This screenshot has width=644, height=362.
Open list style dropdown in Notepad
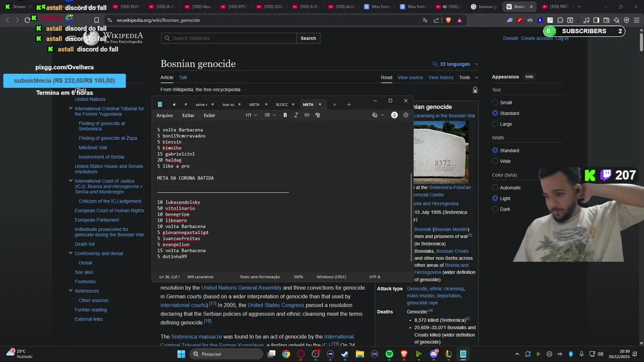pyautogui.click(x=270, y=115)
